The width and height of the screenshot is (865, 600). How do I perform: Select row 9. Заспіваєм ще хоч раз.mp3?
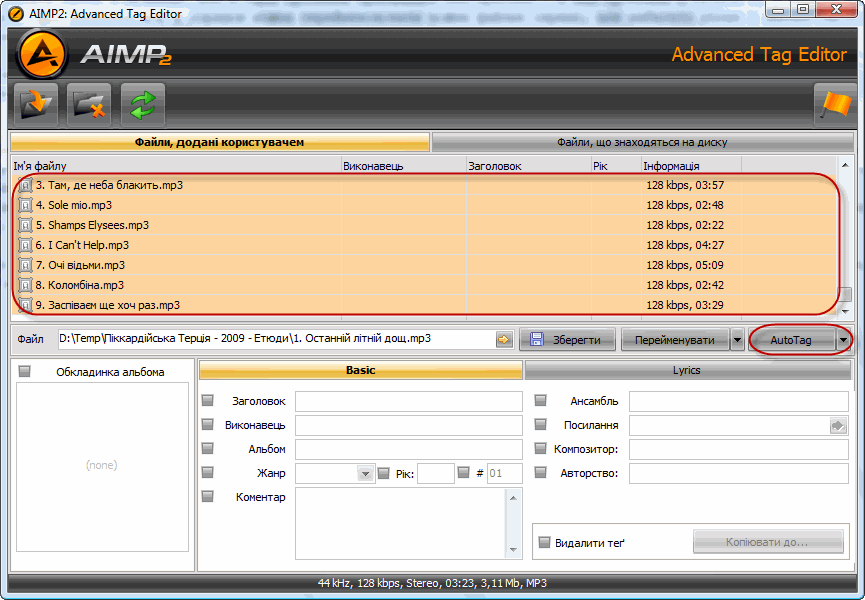tap(425, 305)
